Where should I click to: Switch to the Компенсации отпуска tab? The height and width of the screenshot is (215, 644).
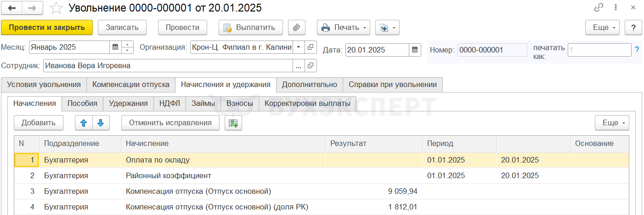coord(131,85)
